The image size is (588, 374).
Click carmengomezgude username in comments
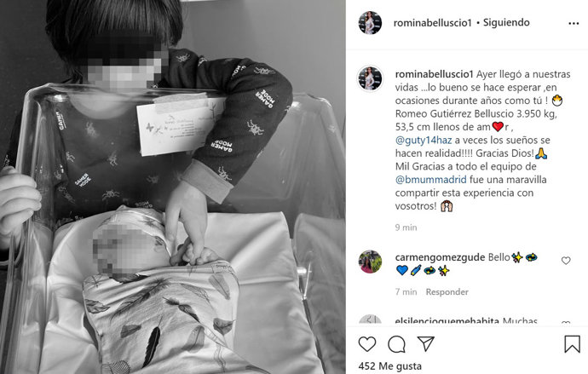click(x=441, y=257)
